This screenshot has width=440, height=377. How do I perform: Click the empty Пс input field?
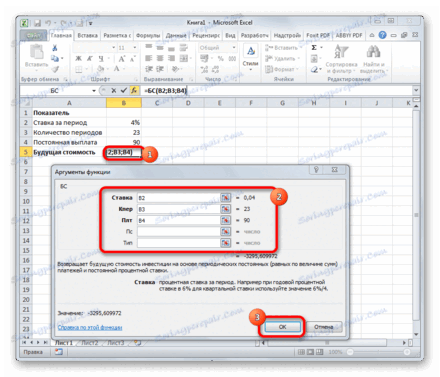178,231
